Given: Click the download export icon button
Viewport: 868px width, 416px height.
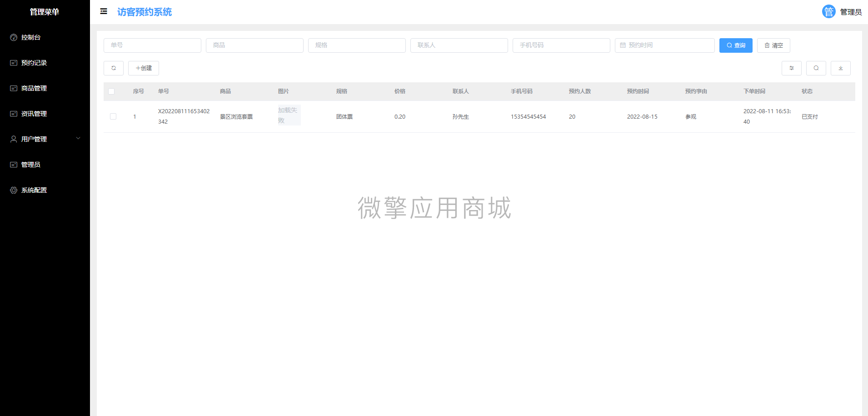Looking at the screenshot, I should [x=841, y=68].
